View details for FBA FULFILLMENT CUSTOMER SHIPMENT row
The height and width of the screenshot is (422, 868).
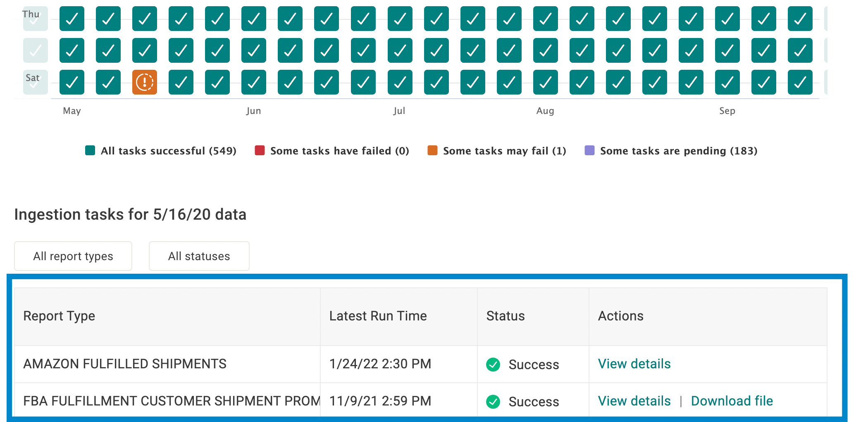634,401
